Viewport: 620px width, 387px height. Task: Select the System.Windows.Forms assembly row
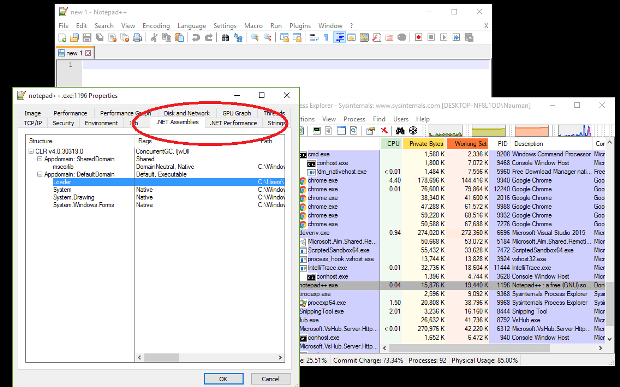point(83,205)
